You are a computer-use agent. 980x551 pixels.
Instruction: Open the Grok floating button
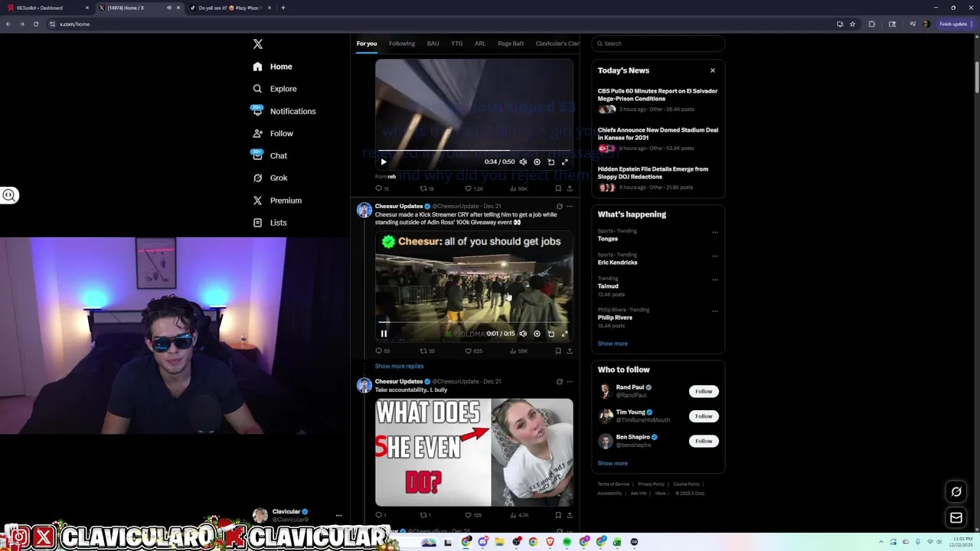[x=956, y=492]
